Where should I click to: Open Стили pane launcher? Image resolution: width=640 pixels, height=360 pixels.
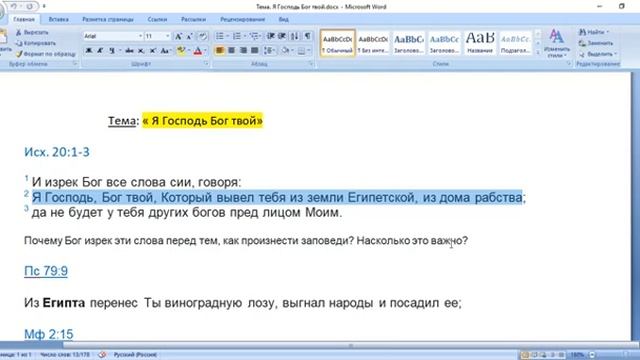tap(569, 64)
